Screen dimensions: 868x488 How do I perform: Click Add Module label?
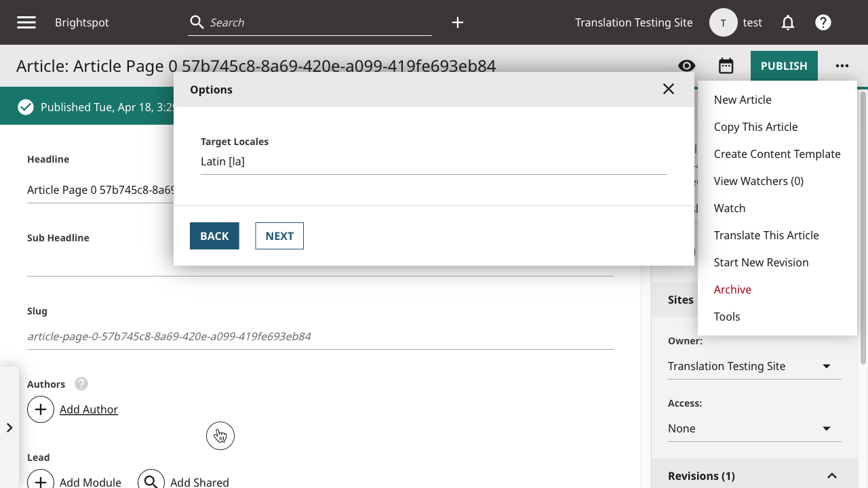coord(90,482)
